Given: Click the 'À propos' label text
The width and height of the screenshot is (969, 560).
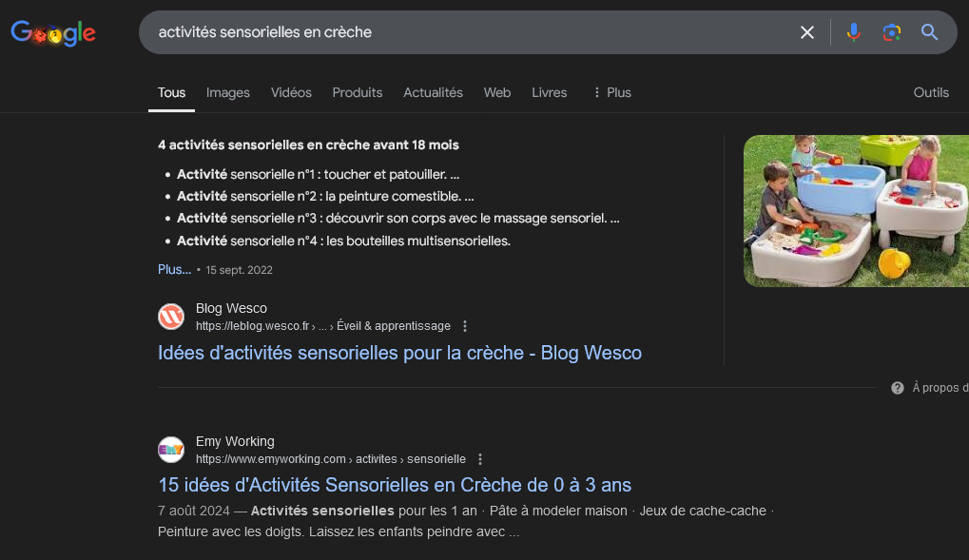Looking at the screenshot, I should pos(940,388).
